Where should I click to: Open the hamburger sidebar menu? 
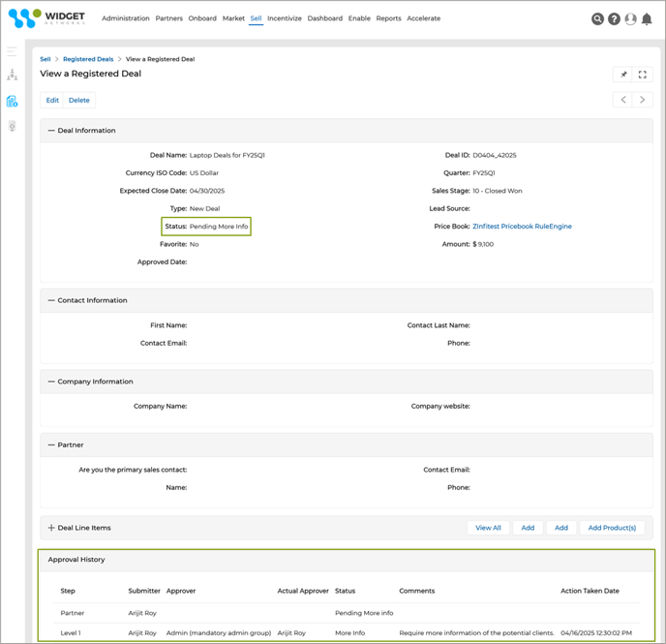pyautogui.click(x=12, y=51)
